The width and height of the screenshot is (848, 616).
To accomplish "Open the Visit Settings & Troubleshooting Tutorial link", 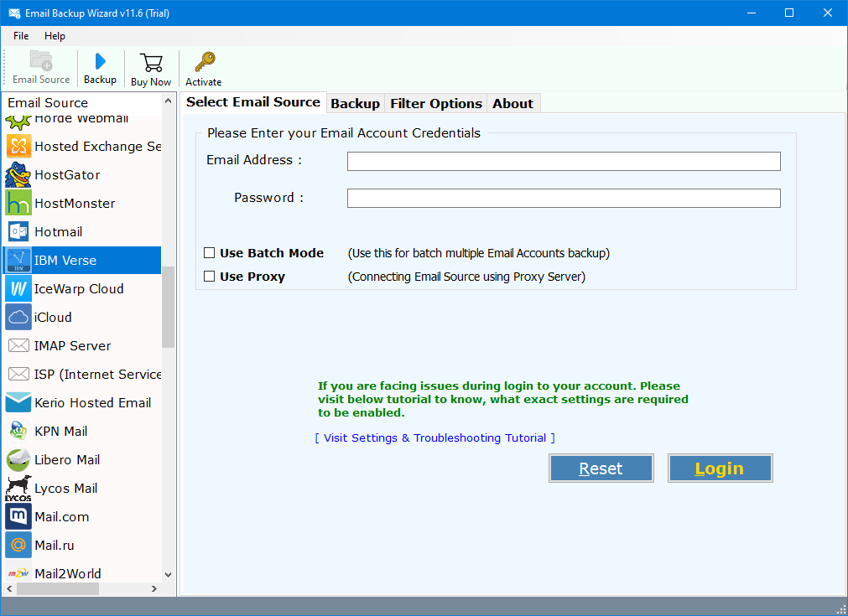I will tap(434, 437).
